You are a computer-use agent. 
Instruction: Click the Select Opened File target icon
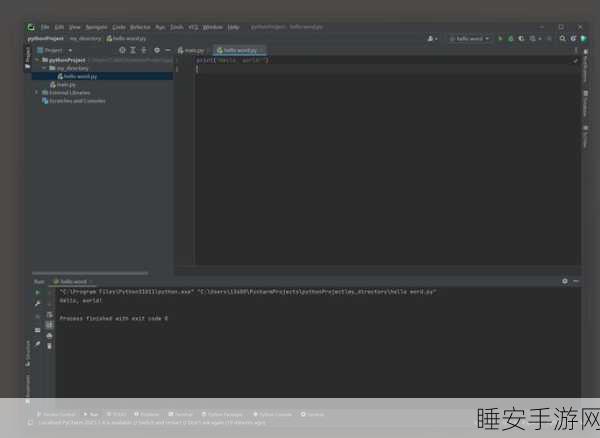[122, 50]
